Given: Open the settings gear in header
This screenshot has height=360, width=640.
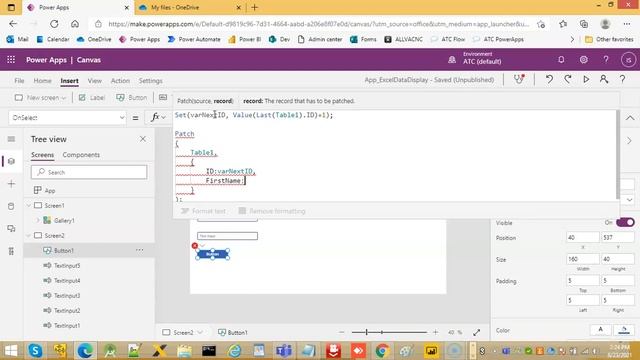Looking at the screenshot, I should coord(584,60).
